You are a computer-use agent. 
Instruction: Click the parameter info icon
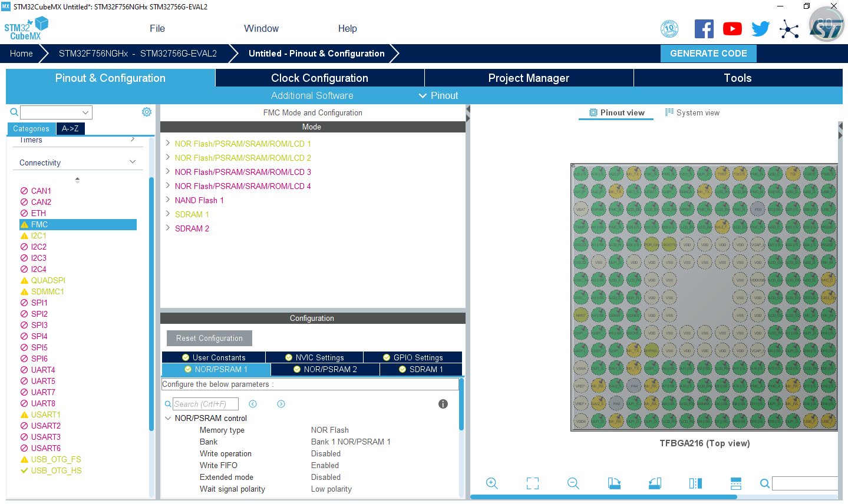pyautogui.click(x=443, y=404)
